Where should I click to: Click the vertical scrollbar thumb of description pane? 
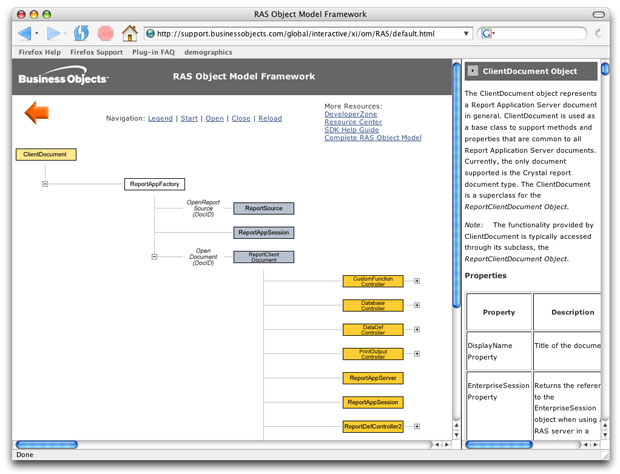(x=605, y=68)
